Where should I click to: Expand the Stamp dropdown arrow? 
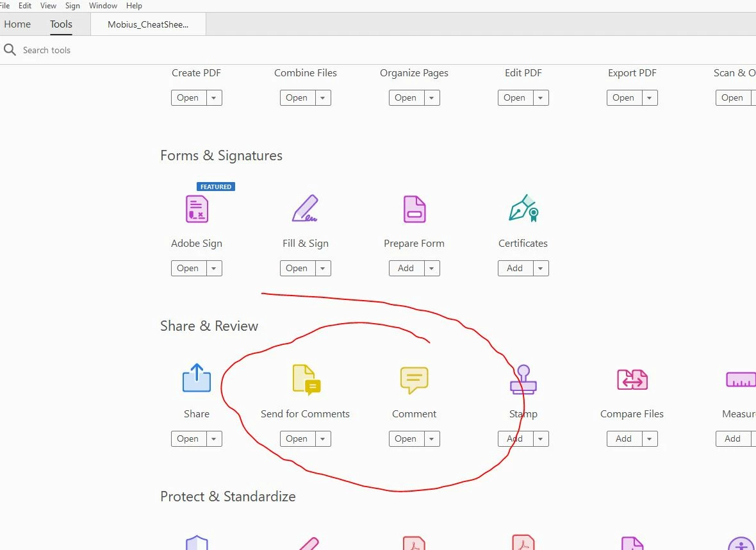tap(541, 438)
